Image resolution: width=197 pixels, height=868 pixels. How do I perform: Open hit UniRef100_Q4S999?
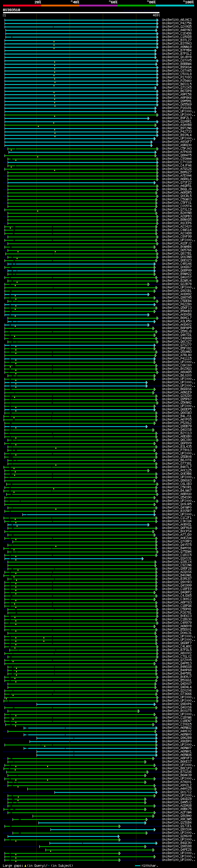177,585
